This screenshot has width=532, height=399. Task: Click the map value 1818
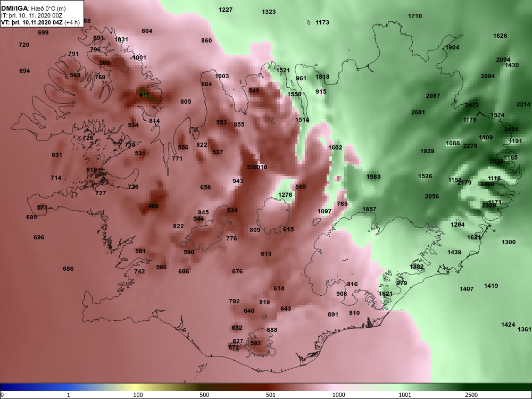[322, 77]
